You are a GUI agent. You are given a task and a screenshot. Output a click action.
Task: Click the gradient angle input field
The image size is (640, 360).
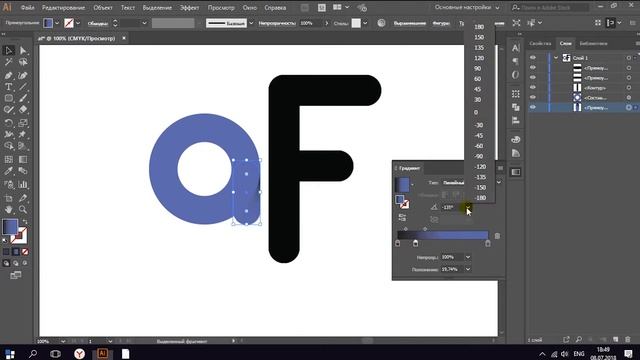(x=452, y=207)
